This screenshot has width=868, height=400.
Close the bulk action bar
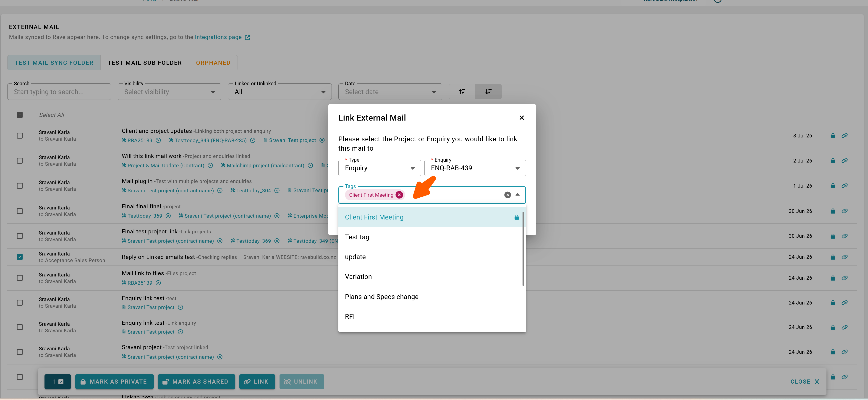(805, 382)
